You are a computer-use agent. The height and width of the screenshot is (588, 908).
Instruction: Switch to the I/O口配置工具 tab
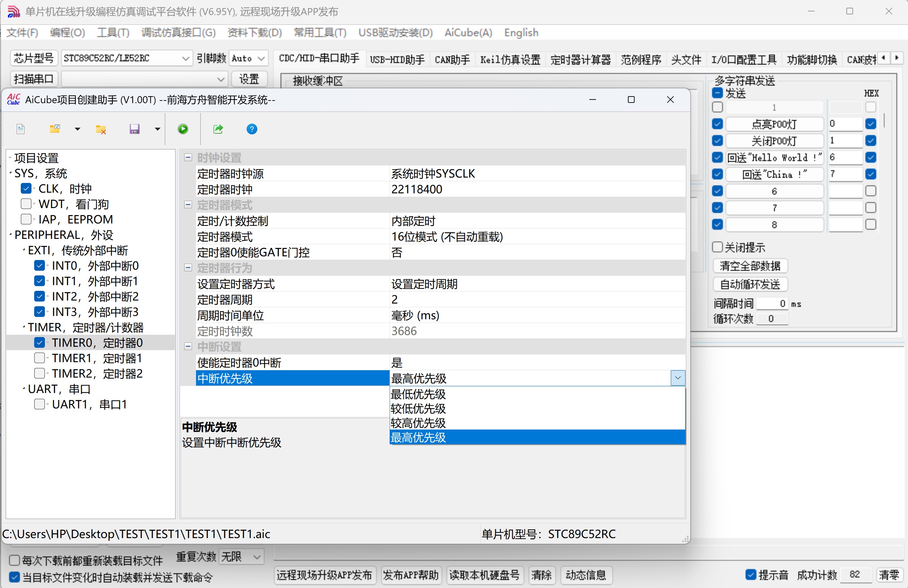tap(743, 60)
